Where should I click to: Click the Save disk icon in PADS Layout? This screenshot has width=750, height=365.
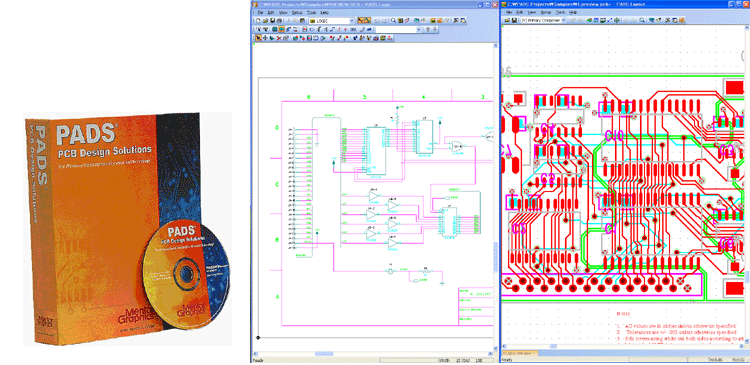click(514, 20)
